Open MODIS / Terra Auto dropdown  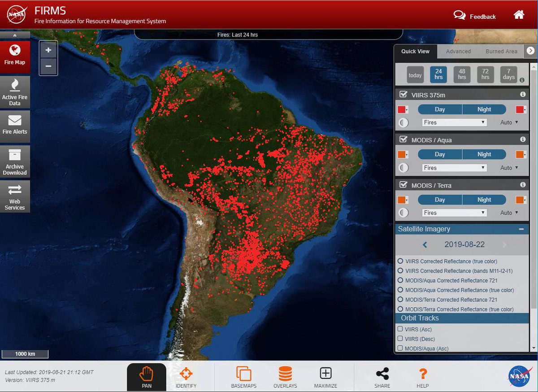(x=509, y=213)
